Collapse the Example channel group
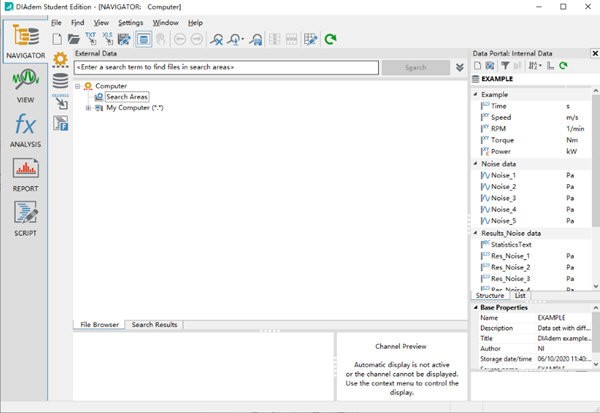Image resolution: width=600 pixels, height=413 pixels. (476, 94)
